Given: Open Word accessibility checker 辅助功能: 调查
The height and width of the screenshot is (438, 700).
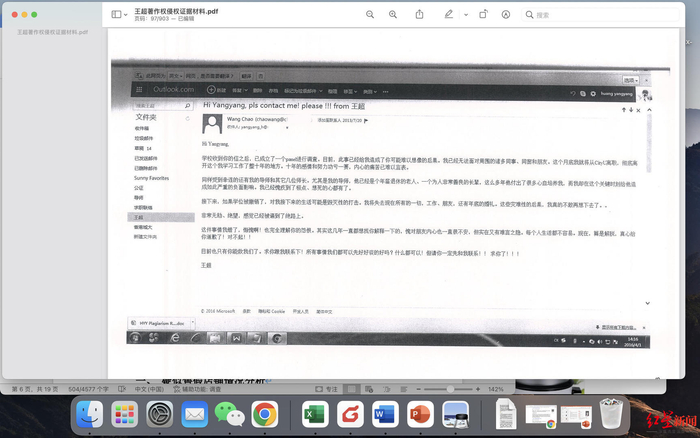Looking at the screenshot, I should 197,389.
